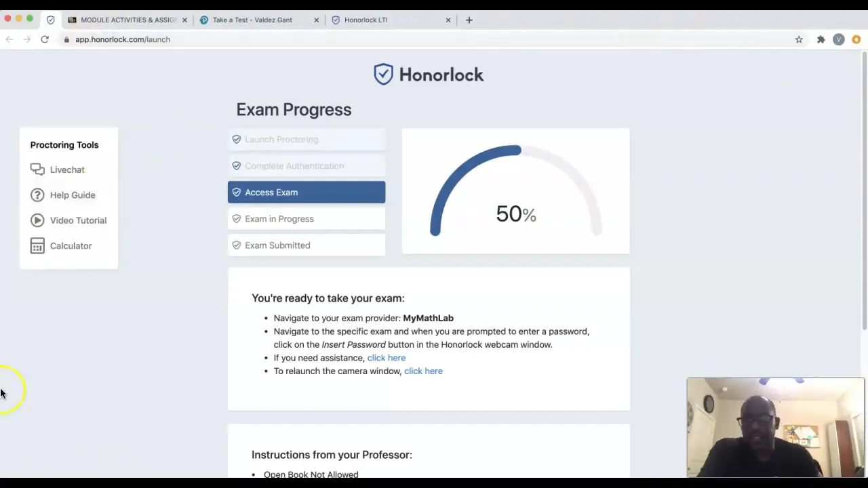Click shield icon beside Complete Authentication

click(x=237, y=166)
